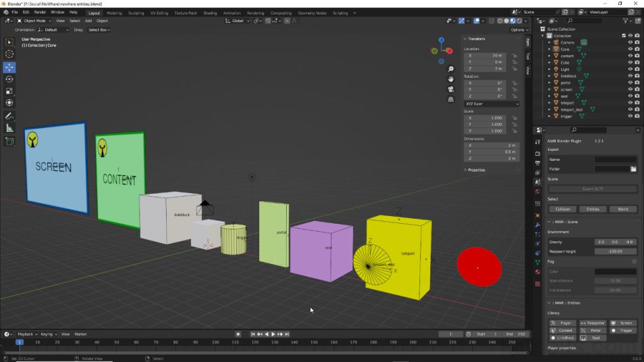Screen dimensions: 644x362
Task: Switch to the Sculpting workspace tab
Action: 136,13
